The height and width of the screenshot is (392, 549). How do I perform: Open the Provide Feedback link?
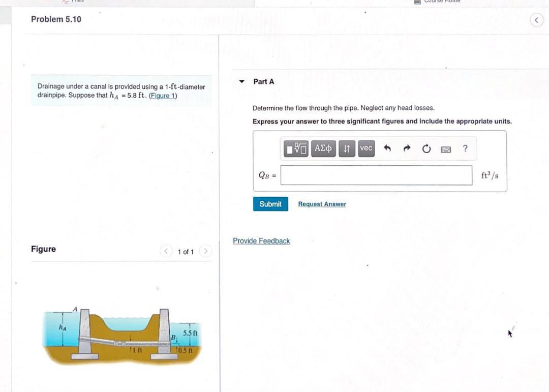261,241
